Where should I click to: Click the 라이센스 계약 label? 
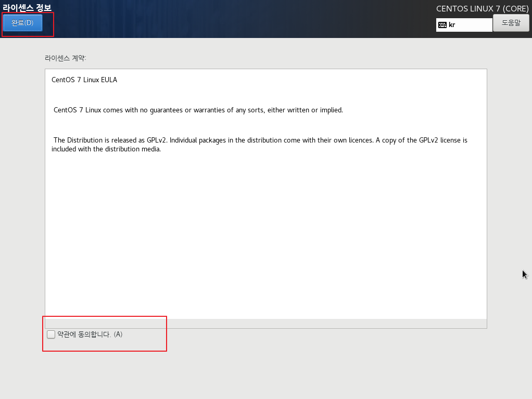click(x=66, y=58)
